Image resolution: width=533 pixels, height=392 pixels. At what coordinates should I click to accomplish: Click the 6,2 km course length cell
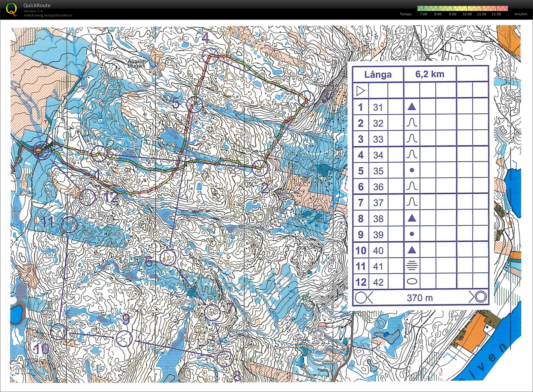pyautogui.click(x=430, y=74)
